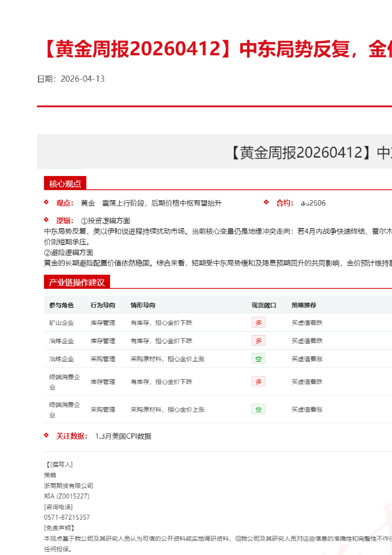Select the 多 badge in the 矿山企业 row
The width and height of the screenshot is (392, 555).
(258, 322)
